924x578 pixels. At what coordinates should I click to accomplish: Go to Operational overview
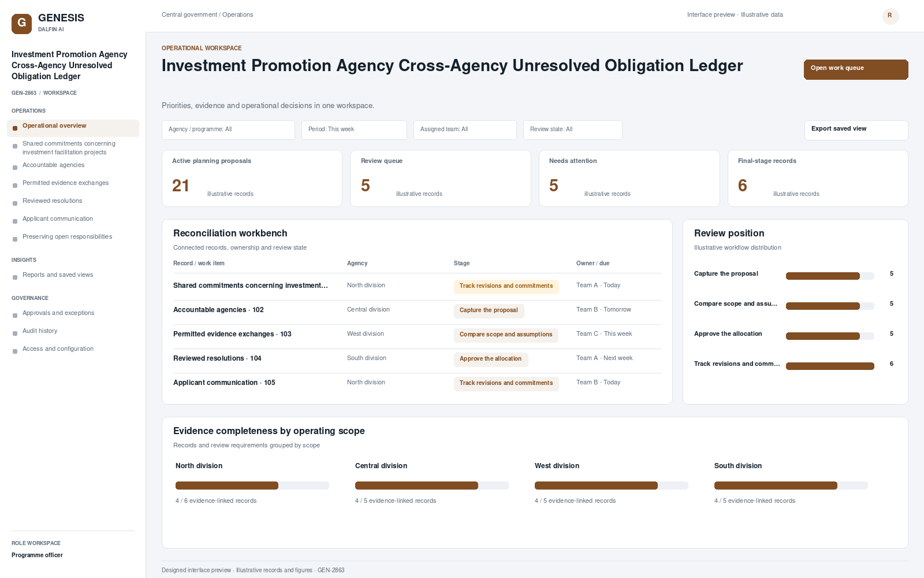(x=73, y=128)
